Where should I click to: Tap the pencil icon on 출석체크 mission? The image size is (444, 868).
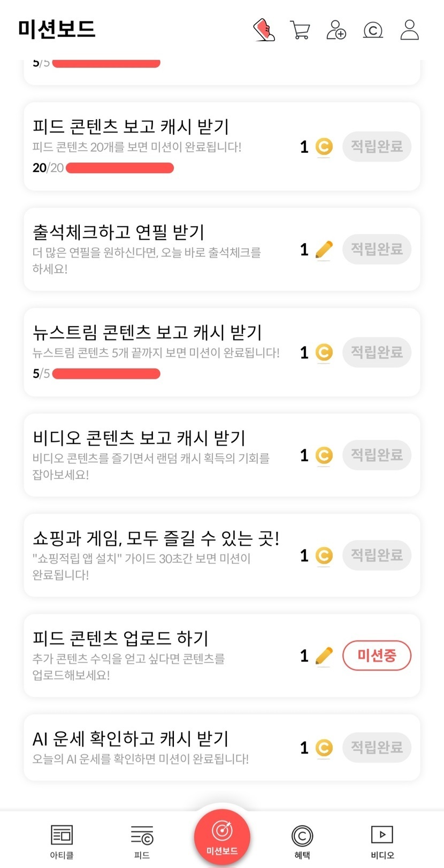(324, 250)
